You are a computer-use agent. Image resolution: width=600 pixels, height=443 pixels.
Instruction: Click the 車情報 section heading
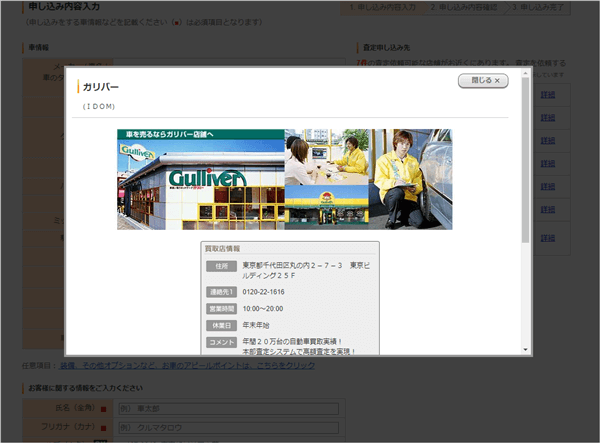tap(39, 48)
